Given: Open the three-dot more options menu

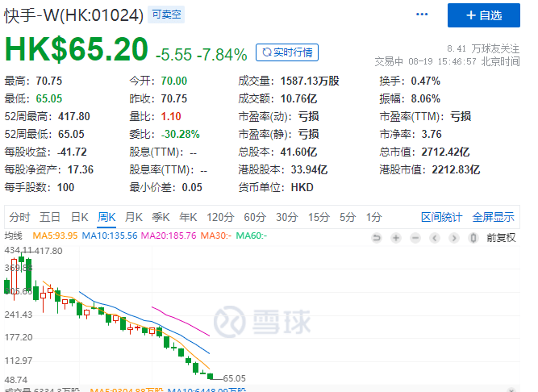Looking at the screenshot, I should click(422, 15).
